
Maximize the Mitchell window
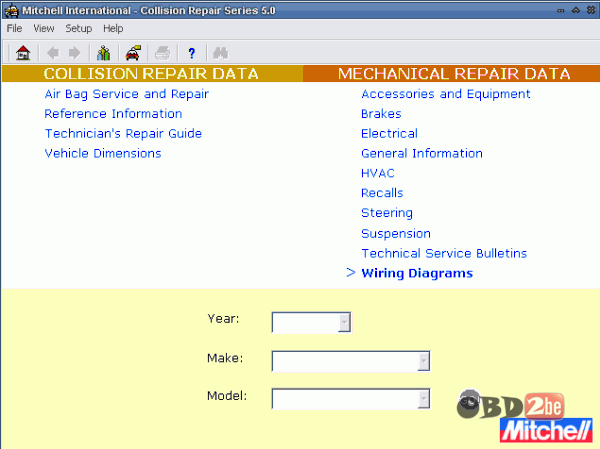(x=576, y=10)
